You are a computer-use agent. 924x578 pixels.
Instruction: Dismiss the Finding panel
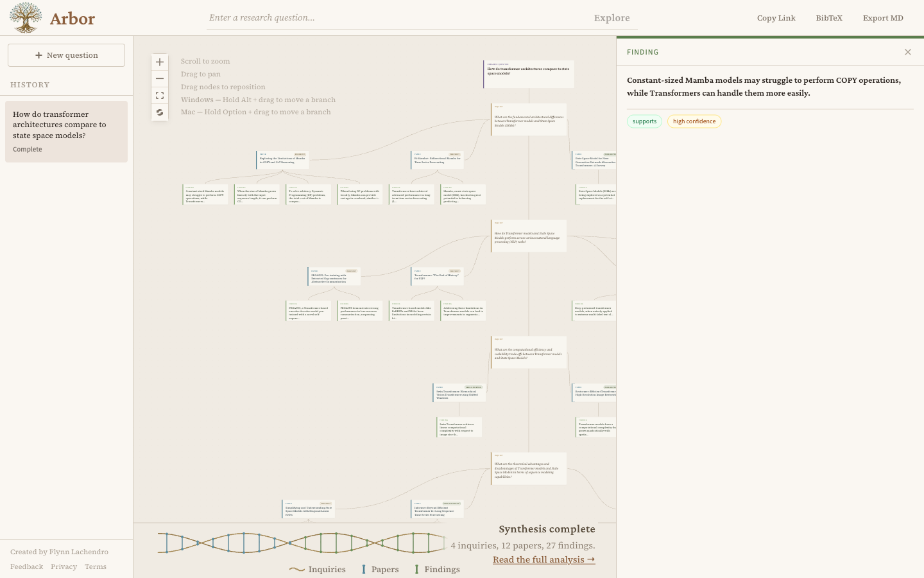click(908, 52)
